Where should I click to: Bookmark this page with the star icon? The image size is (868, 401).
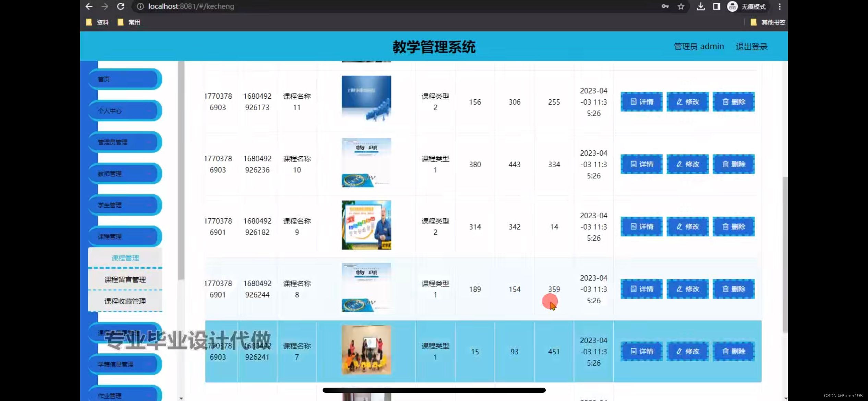(x=681, y=7)
